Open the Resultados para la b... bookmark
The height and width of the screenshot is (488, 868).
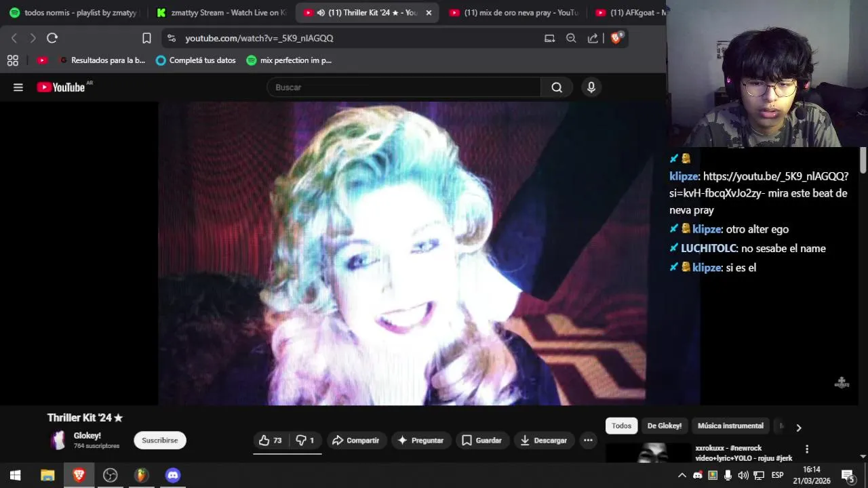[102, 60]
